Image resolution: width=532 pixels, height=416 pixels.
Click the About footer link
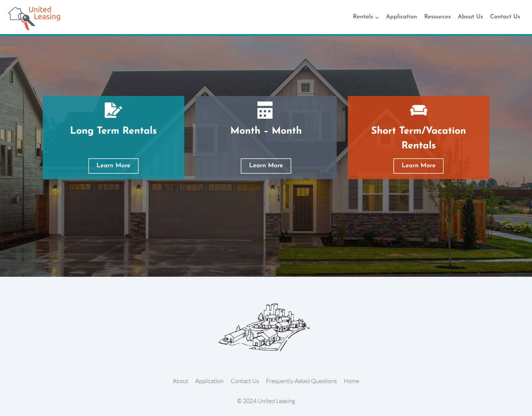(180, 381)
